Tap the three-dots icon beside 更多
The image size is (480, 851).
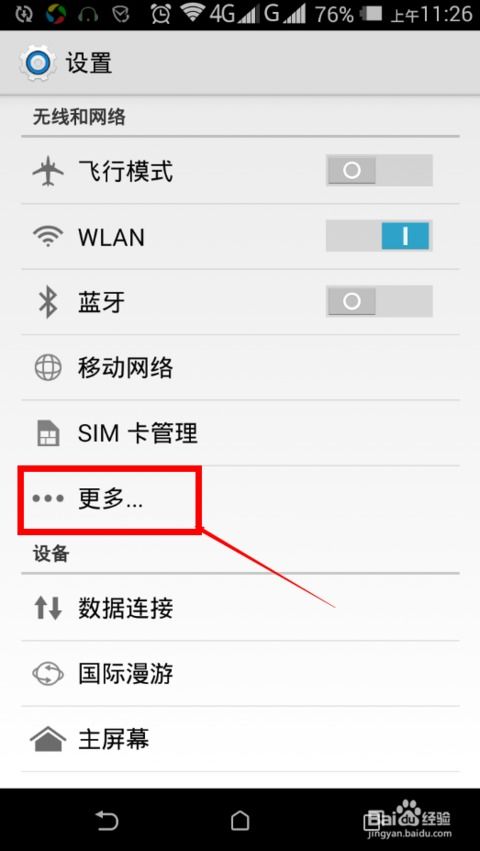click(x=48, y=499)
